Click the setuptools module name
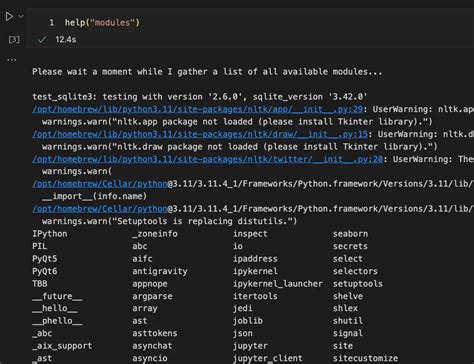The width and height of the screenshot is (474, 364). [358, 284]
